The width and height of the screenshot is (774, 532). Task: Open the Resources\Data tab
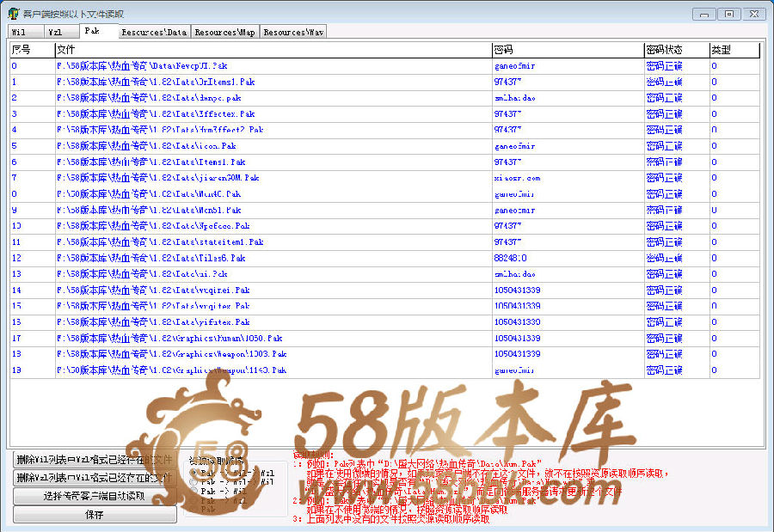click(x=154, y=32)
